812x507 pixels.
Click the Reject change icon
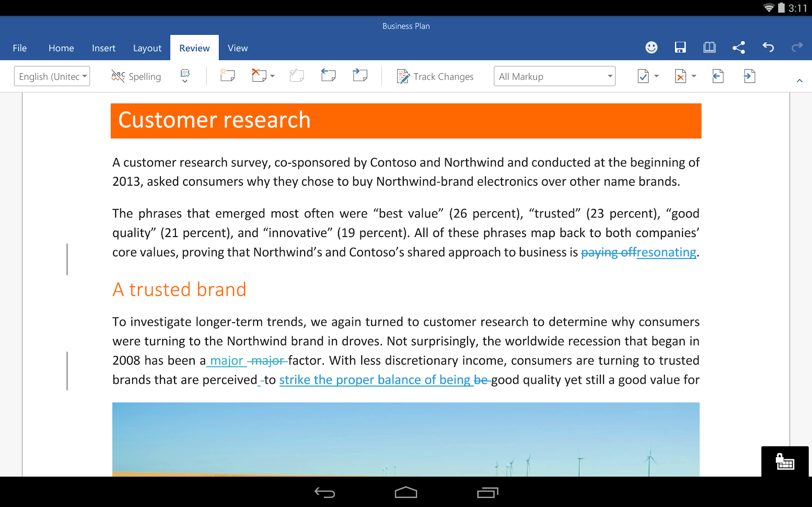click(x=680, y=76)
